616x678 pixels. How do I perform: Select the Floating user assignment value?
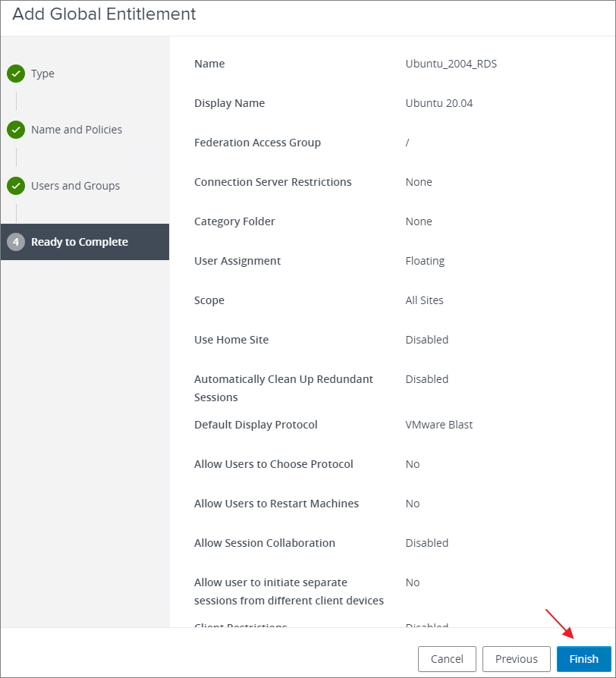point(425,261)
